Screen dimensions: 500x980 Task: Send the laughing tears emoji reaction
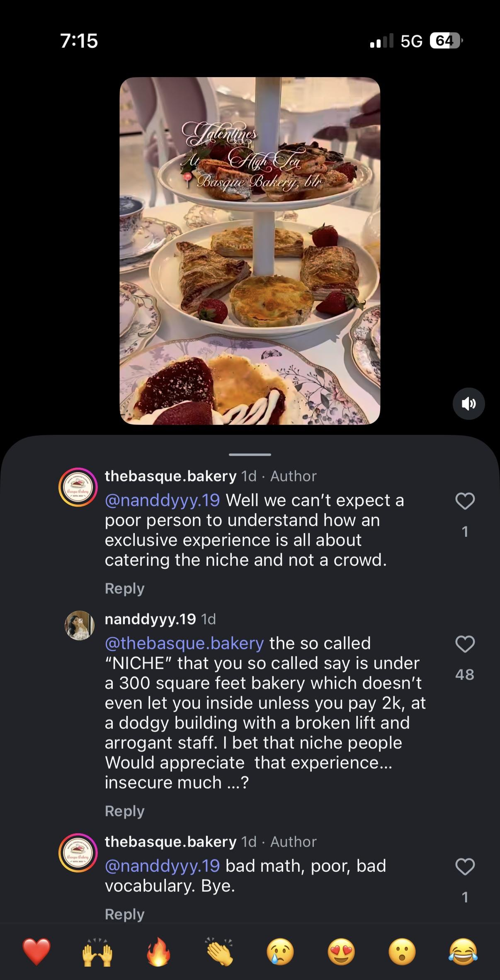pyautogui.click(x=463, y=951)
